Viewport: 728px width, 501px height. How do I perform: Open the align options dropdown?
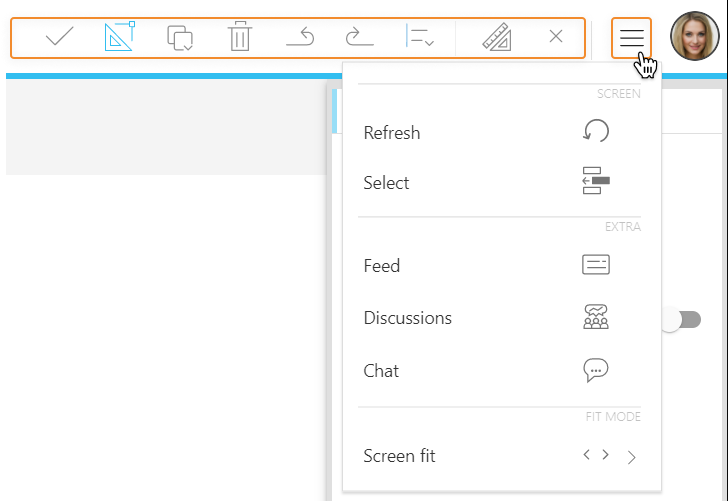coord(420,38)
